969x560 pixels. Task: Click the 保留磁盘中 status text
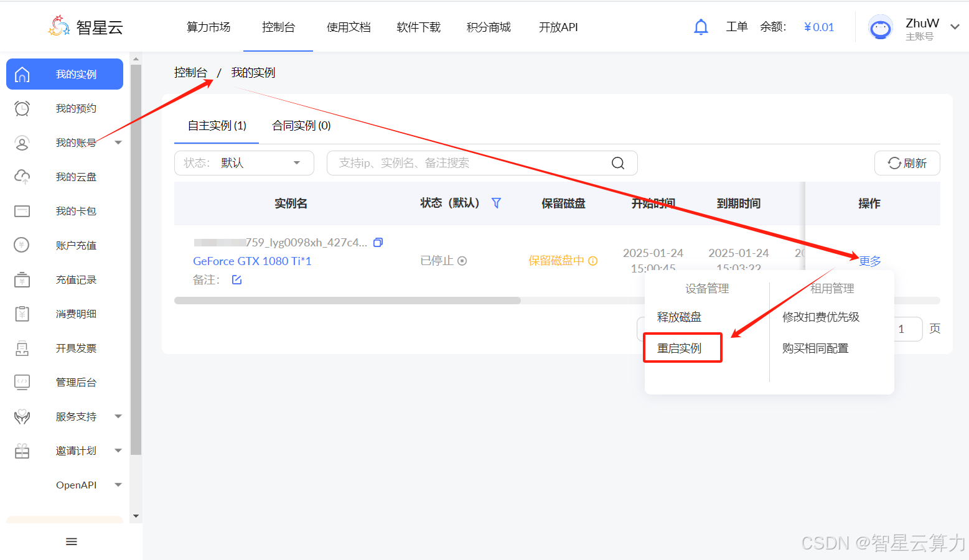[x=556, y=261]
